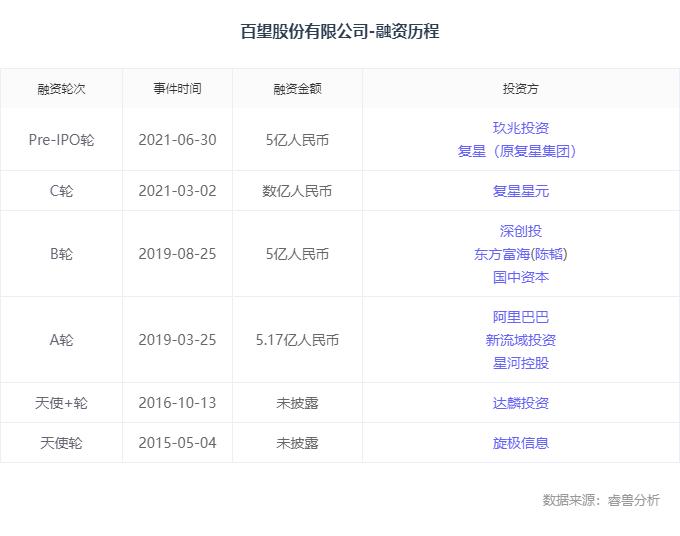Select the 融资金额 column header

coord(298,89)
